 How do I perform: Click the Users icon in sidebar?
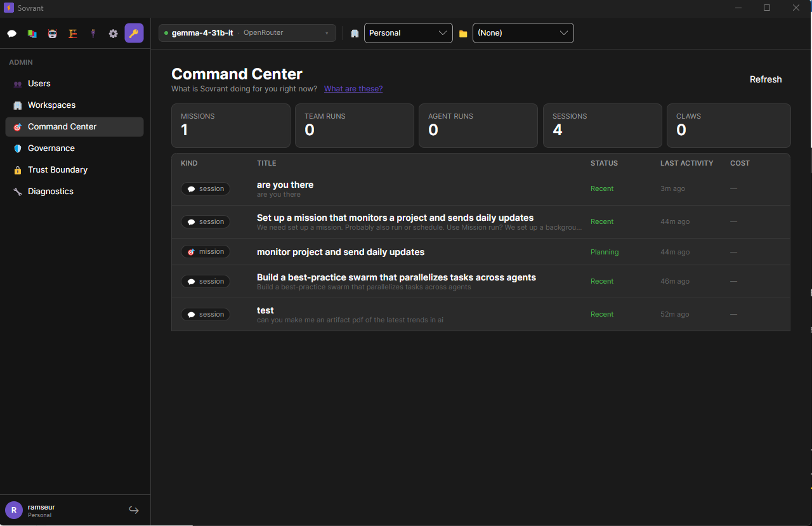click(17, 84)
